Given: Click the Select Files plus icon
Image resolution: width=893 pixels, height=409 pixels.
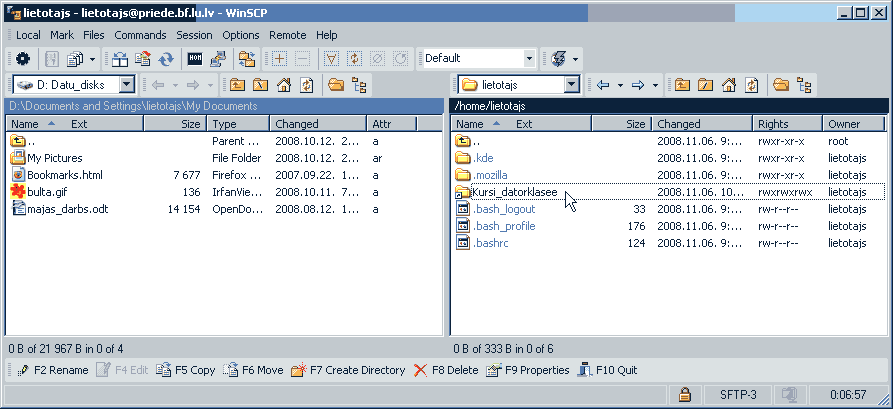Looking at the screenshot, I should click(x=280, y=59).
